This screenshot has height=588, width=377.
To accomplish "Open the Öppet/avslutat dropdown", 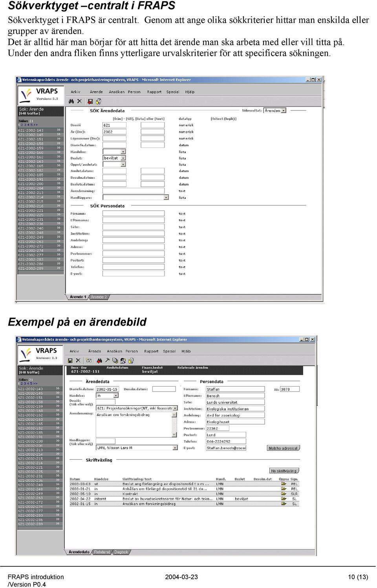I will click(x=123, y=165).
